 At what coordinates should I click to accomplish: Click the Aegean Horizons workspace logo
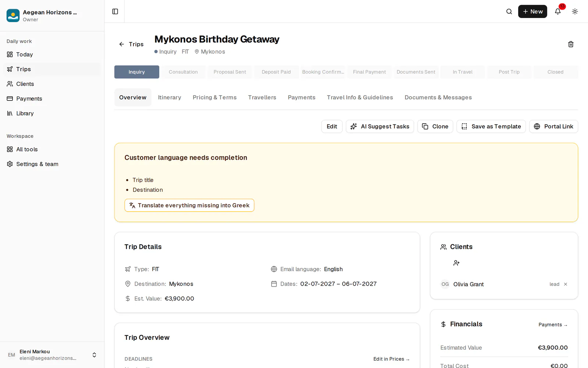[13, 15]
